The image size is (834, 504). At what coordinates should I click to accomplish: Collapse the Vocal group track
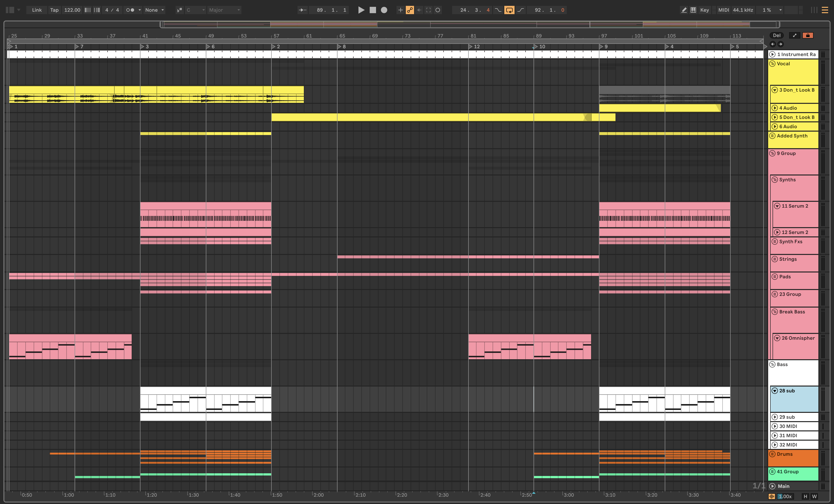pyautogui.click(x=772, y=64)
